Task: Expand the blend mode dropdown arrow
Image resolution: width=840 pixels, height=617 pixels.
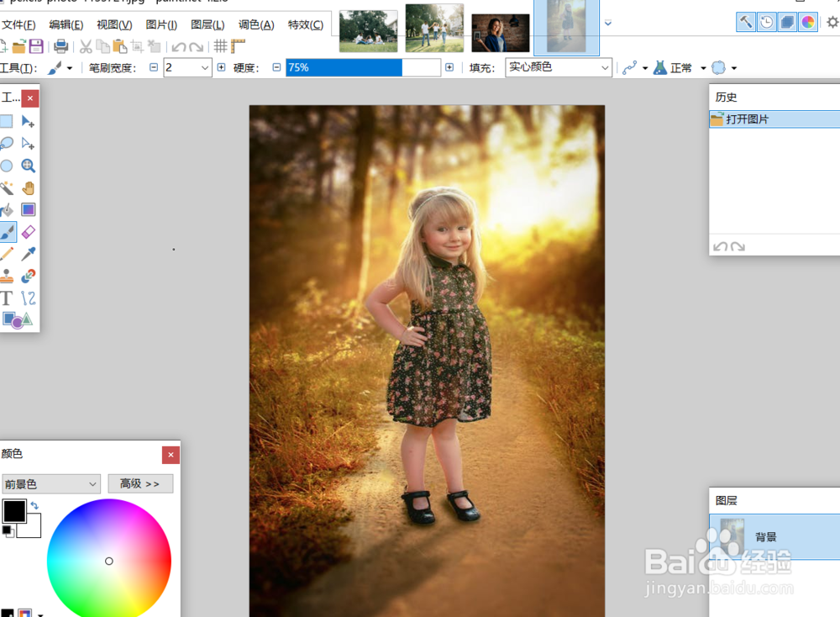Action: pos(703,68)
